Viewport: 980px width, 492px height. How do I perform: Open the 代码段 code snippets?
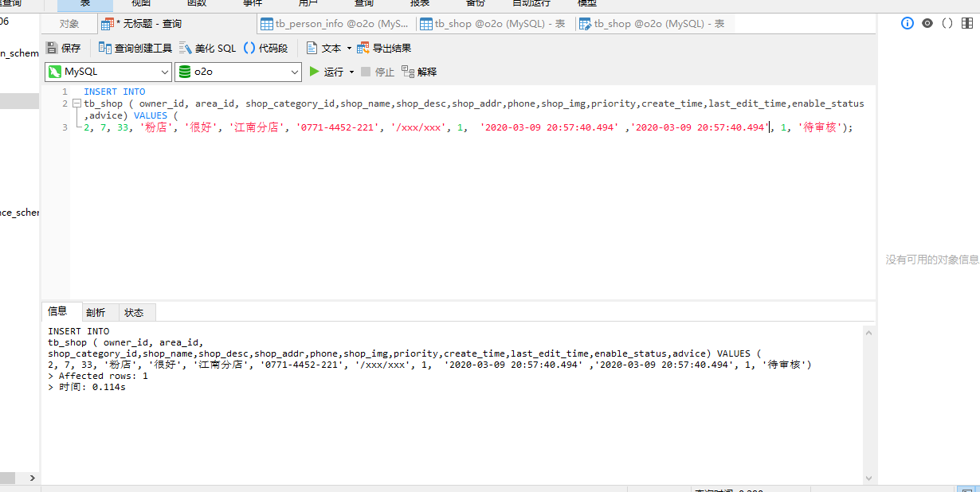coord(265,48)
